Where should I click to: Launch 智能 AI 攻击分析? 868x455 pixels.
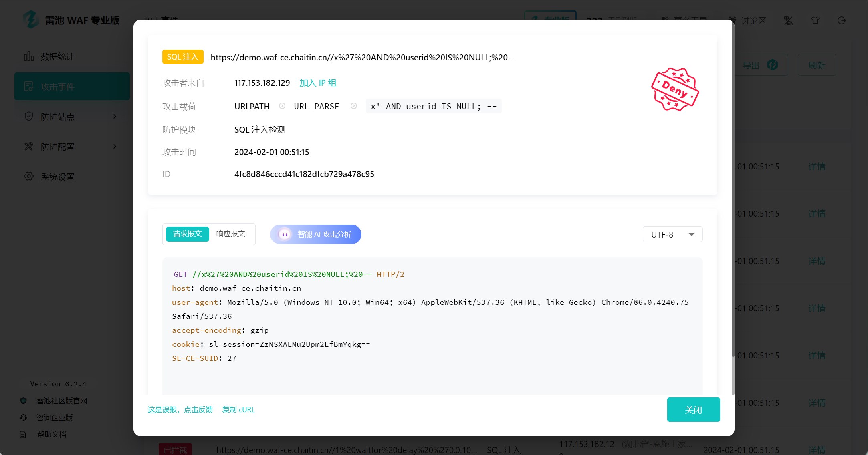[316, 234]
